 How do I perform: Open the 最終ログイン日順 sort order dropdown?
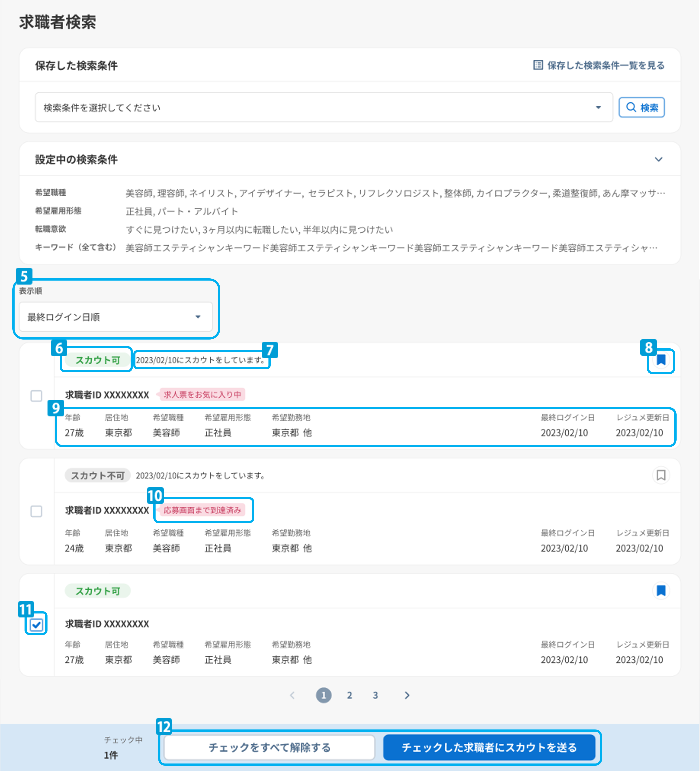116,317
